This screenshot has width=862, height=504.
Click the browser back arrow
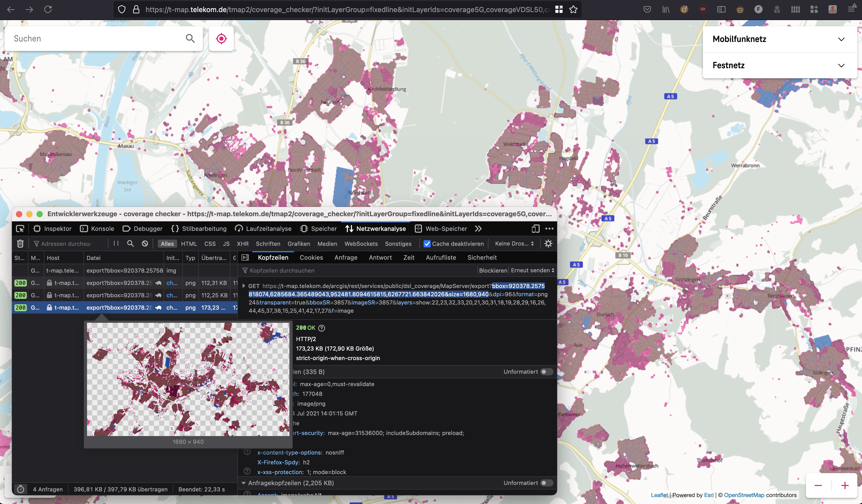11,9
